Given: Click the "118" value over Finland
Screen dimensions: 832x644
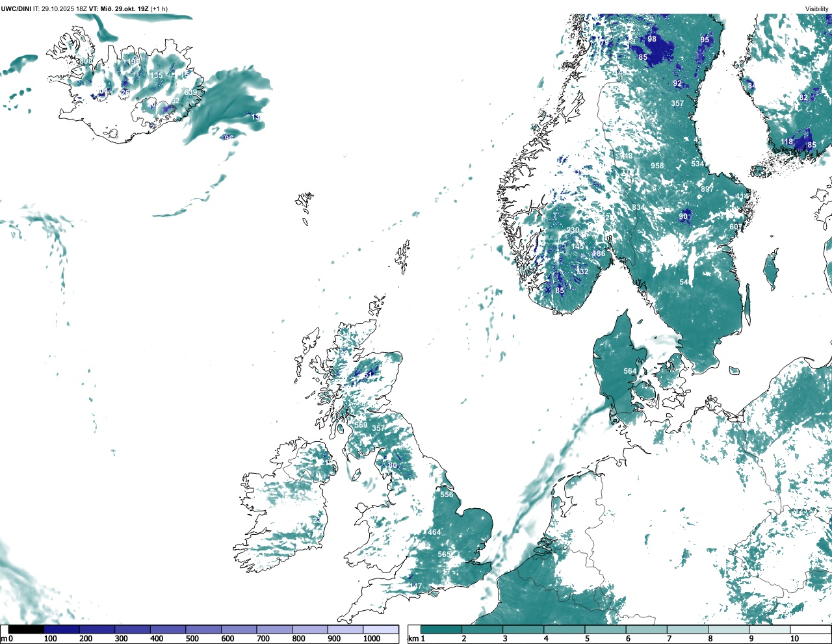Looking at the screenshot, I should 787,142.
